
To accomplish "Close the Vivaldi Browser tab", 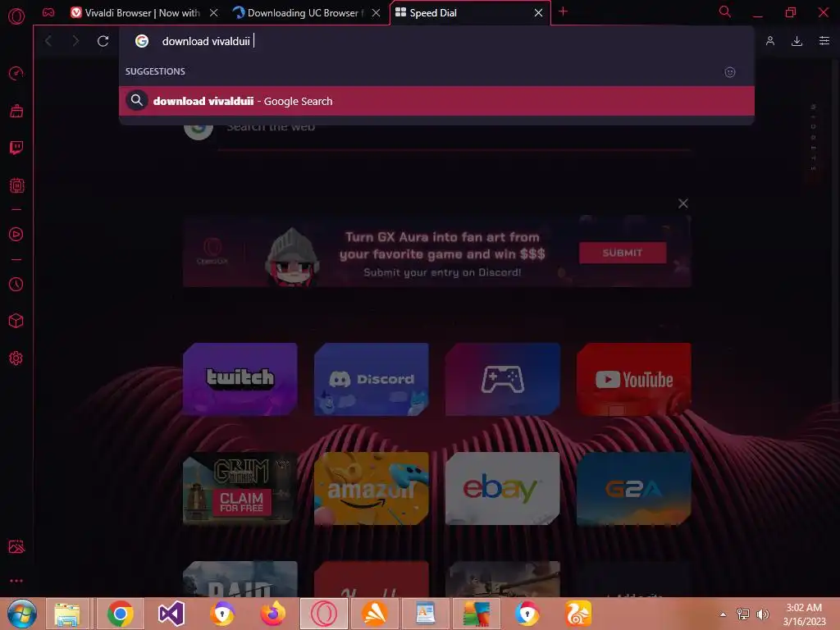I will [x=214, y=13].
